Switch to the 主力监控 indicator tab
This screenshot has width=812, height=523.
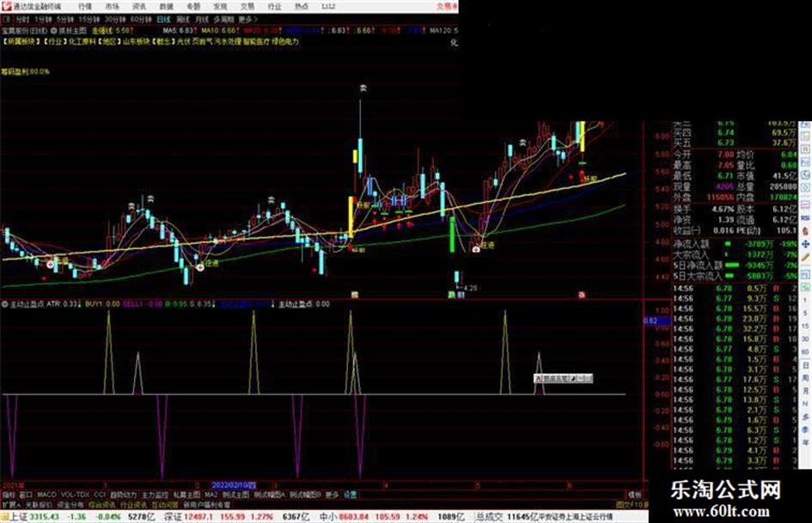(155, 495)
